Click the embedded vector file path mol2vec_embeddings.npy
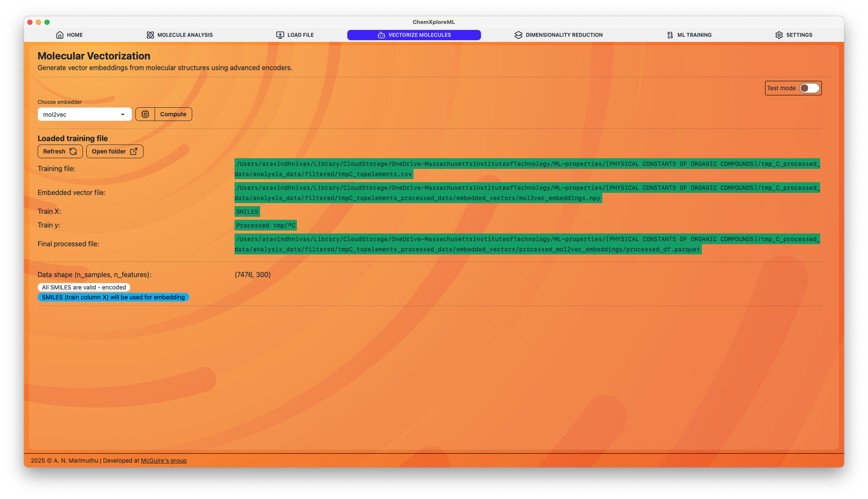The height and width of the screenshot is (499, 868). pyautogui.click(x=527, y=193)
